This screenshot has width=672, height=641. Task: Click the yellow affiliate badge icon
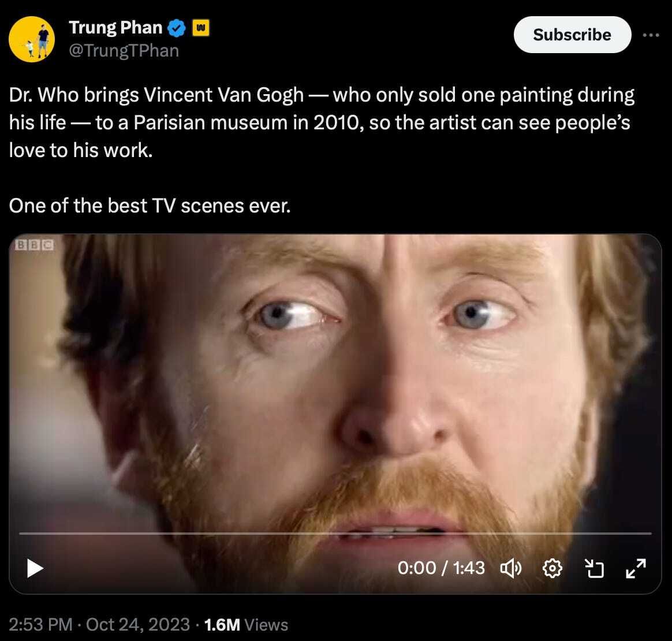tap(200, 28)
